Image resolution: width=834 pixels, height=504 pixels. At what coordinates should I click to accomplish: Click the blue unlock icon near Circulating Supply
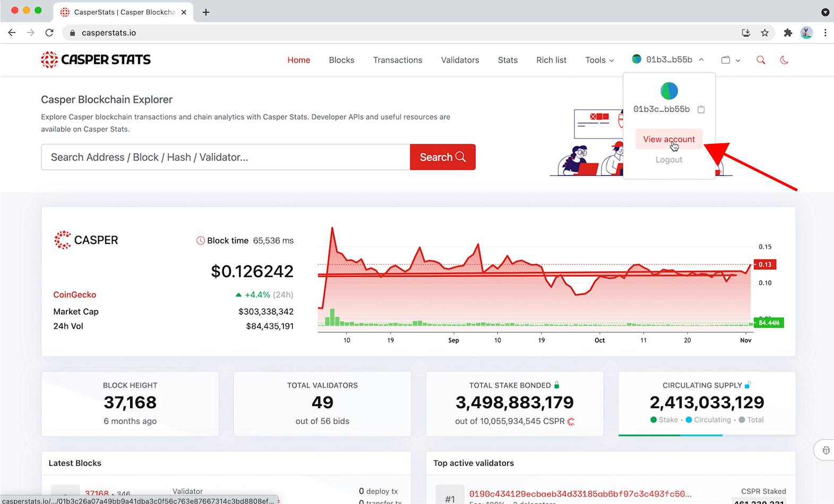(747, 385)
